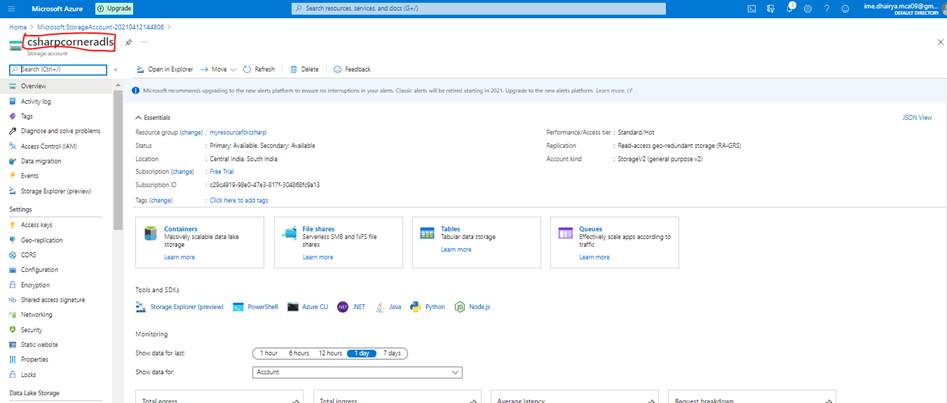Focus the left menu search box

click(x=58, y=70)
